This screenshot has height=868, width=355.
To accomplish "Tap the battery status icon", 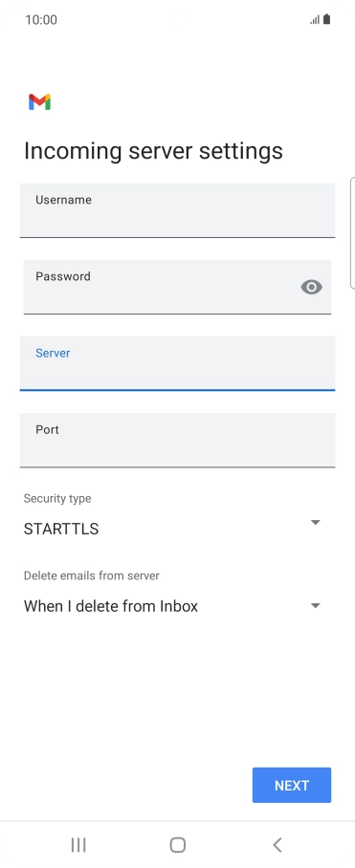I will [x=326, y=19].
